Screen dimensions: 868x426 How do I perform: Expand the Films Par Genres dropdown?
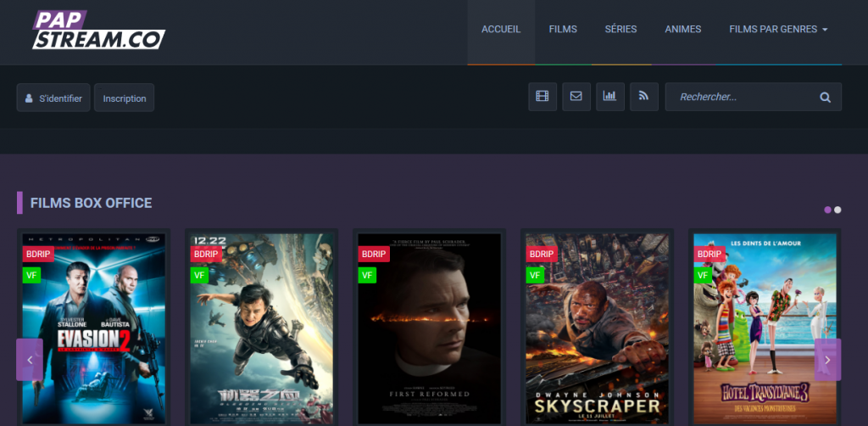tap(778, 30)
